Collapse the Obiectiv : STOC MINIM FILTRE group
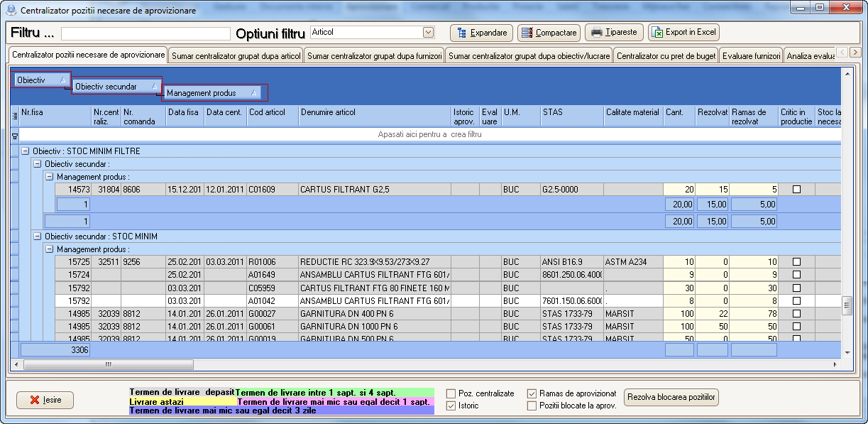868x424 pixels. (26, 151)
